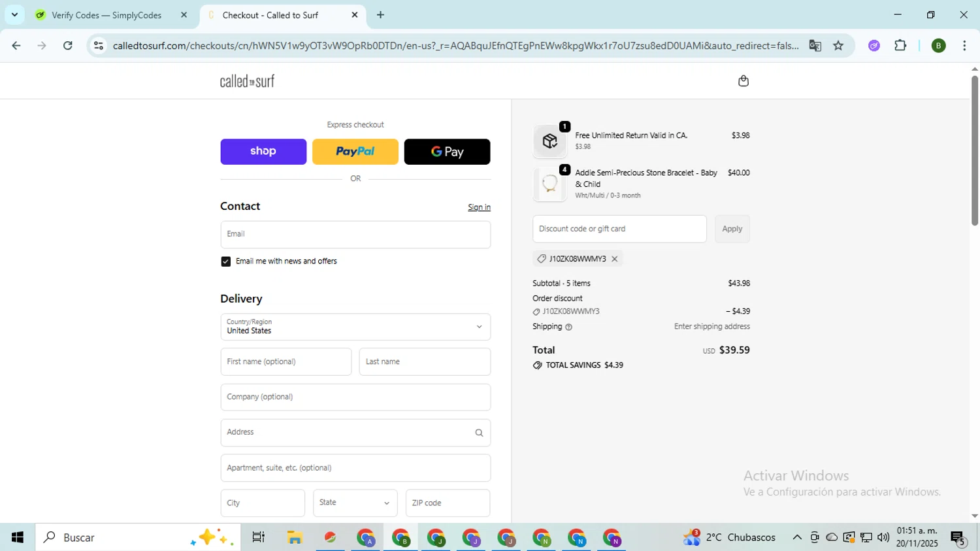
Task: Focus the Company (optional) field
Action: [x=355, y=397]
